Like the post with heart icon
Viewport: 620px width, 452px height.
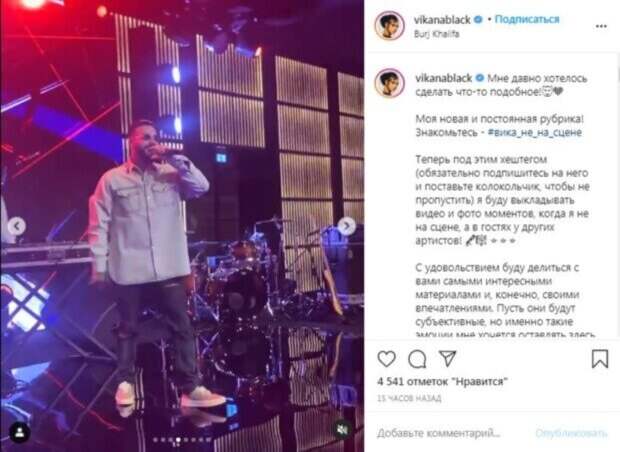(x=386, y=359)
